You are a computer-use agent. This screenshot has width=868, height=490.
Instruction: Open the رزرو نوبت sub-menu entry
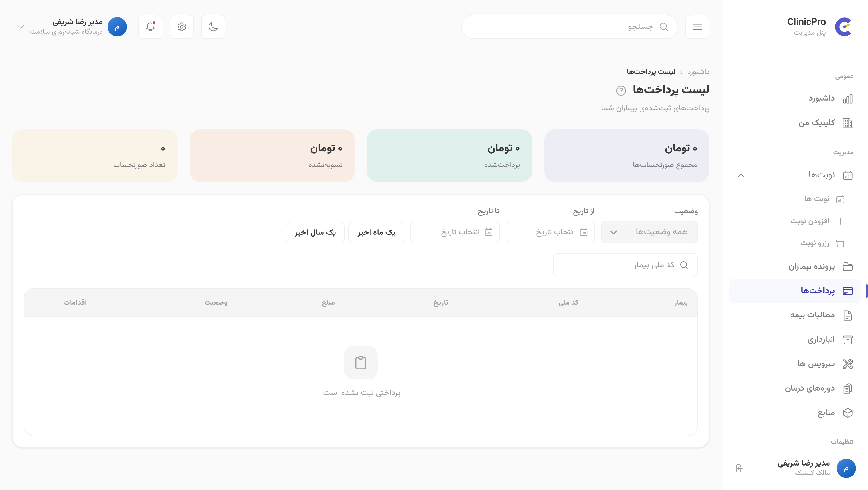[815, 243]
